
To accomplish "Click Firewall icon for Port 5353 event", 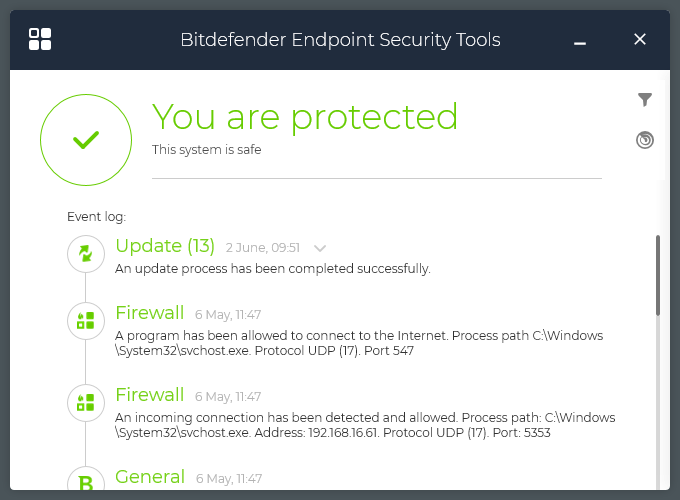I will (x=86, y=402).
